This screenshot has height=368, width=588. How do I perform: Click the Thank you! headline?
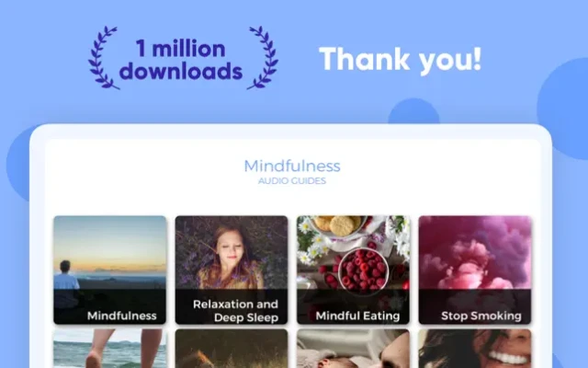[x=401, y=60]
